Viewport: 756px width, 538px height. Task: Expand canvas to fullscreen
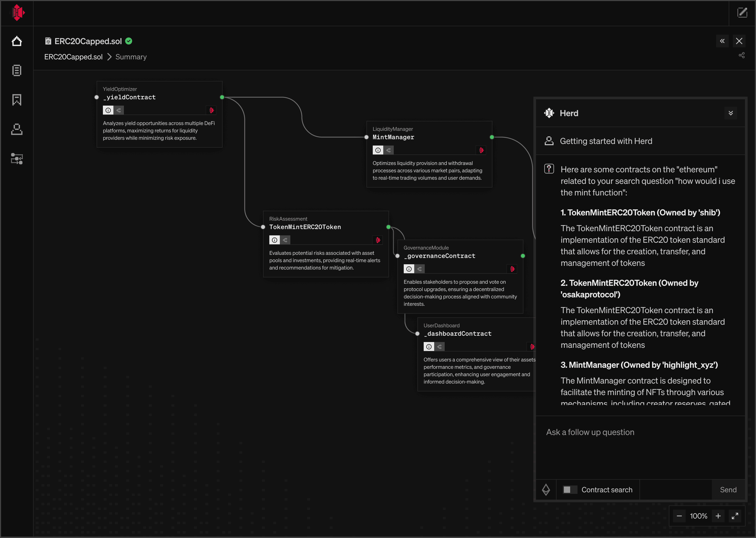point(735,516)
